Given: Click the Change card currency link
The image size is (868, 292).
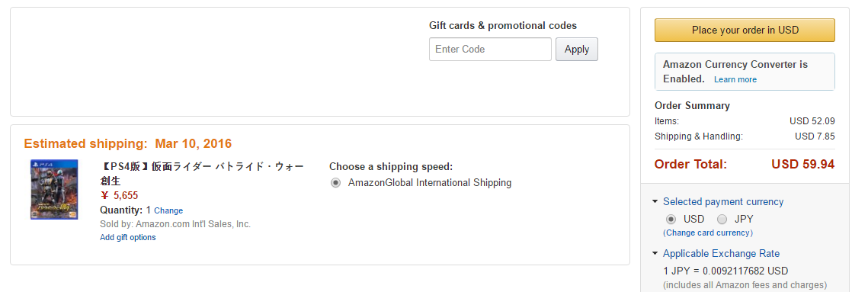Looking at the screenshot, I should [708, 233].
